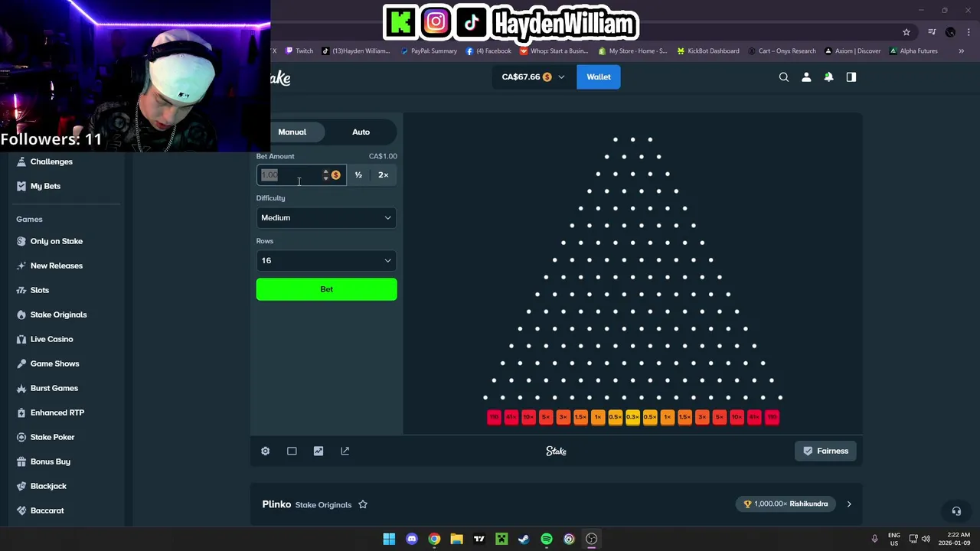The height and width of the screenshot is (551, 980).
Task: Open Discord from the taskbar
Action: 412,539
